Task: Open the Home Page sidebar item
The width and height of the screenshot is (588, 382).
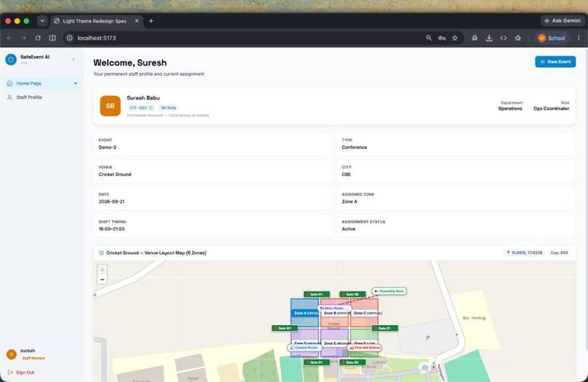Action: coord(42,83)
